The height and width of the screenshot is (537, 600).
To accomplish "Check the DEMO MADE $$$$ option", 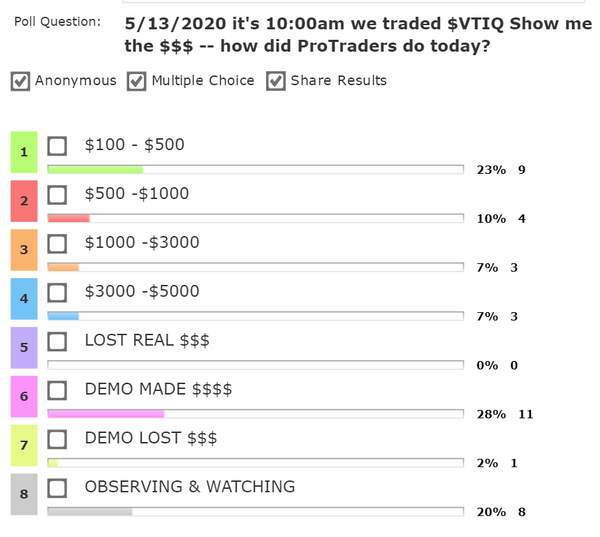I will 58,390.
